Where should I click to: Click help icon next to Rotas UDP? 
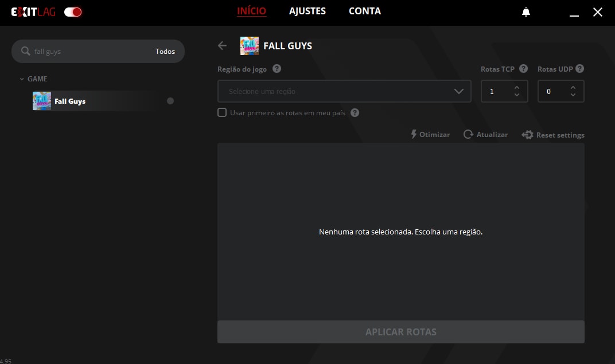pos(579,69)
